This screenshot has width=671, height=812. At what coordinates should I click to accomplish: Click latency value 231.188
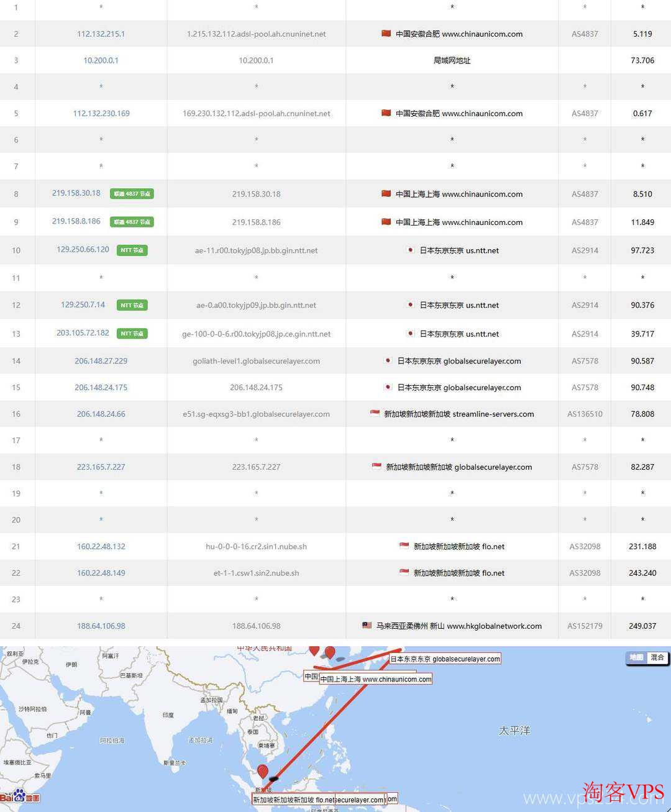click(x=642, y=546)
